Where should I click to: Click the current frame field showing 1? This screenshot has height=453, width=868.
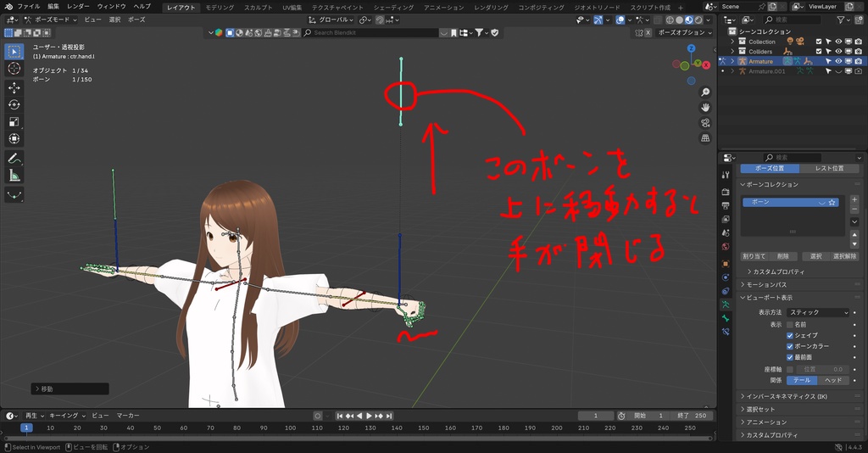(x=596, y=416)
